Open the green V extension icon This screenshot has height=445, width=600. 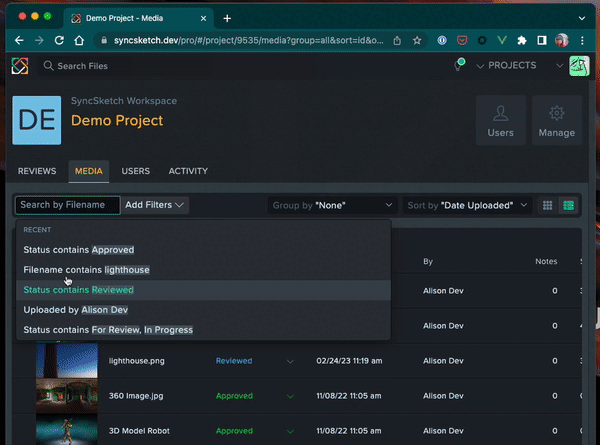[502, 40]
